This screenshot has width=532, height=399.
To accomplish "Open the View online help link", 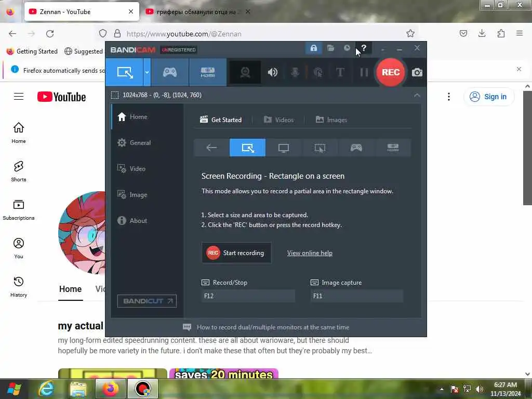I will pos(310,253).
